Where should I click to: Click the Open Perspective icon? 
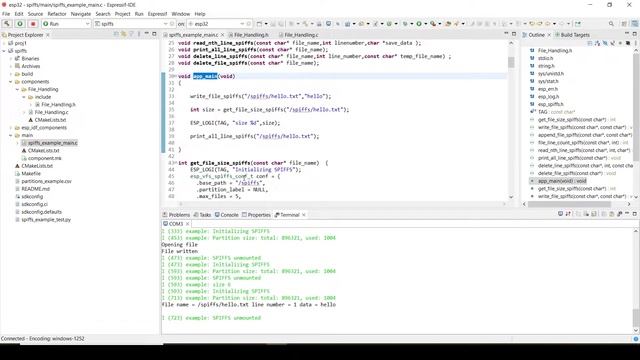pyautogui.click(x=624, y=24)
